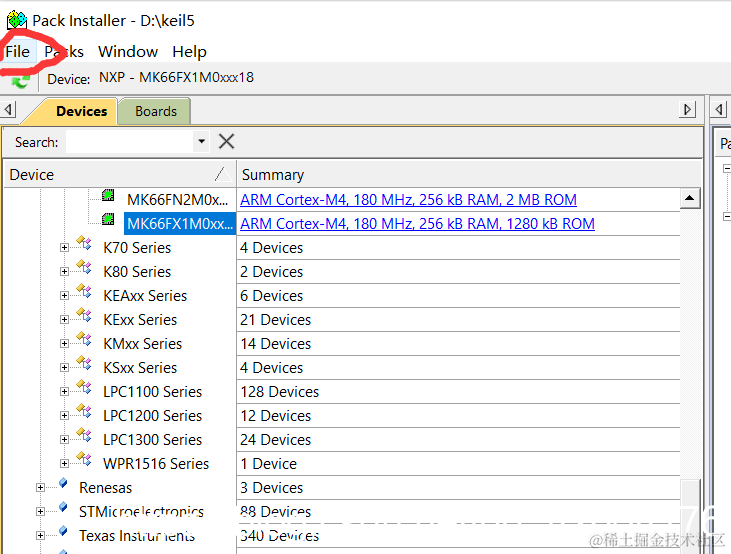Click inside the Search input field
Screen dimensions: 731x554
tap(129, 141)
